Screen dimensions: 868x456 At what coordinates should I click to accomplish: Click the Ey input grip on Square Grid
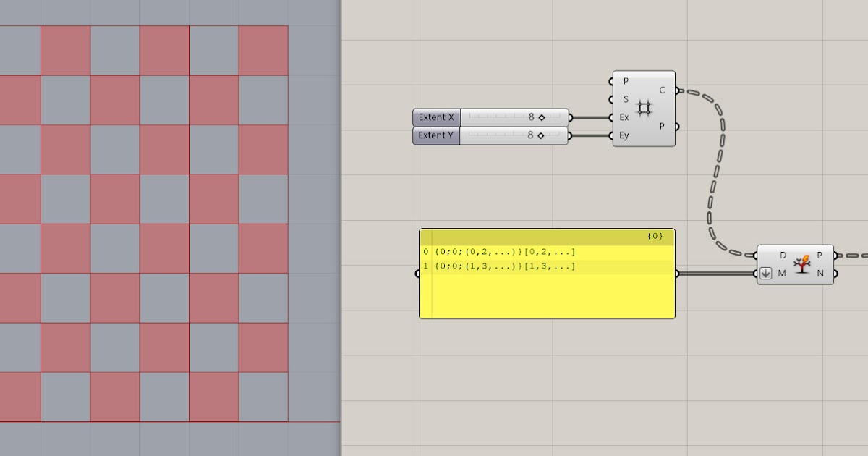pyautogui.click(x=610, y=135)
